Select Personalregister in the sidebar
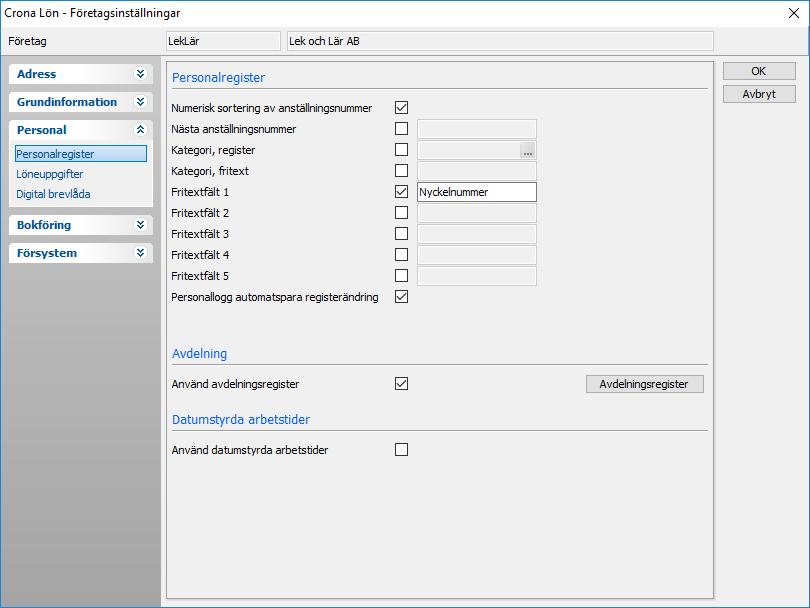 click(x=81, y=154)
